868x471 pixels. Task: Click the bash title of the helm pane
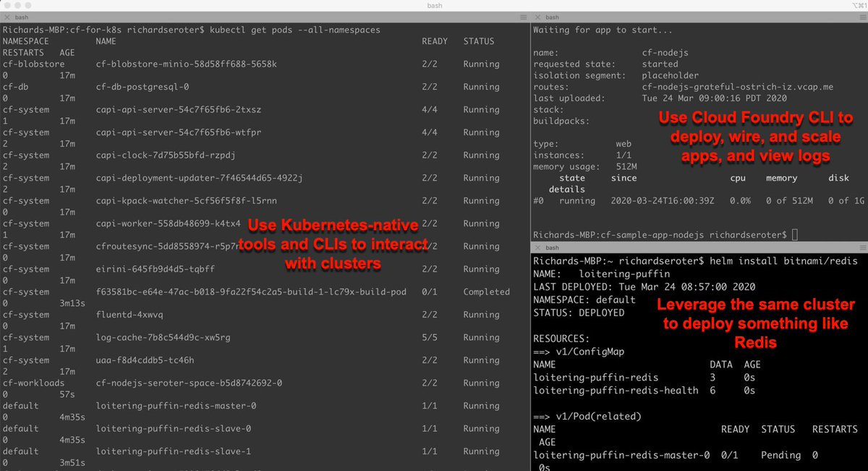(553, 247)
